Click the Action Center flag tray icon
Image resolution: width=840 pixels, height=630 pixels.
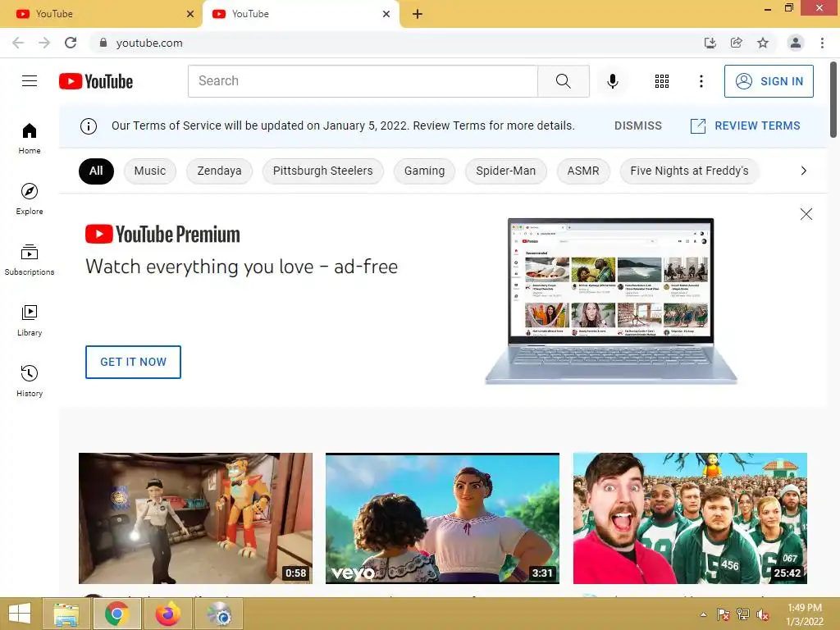724,614
